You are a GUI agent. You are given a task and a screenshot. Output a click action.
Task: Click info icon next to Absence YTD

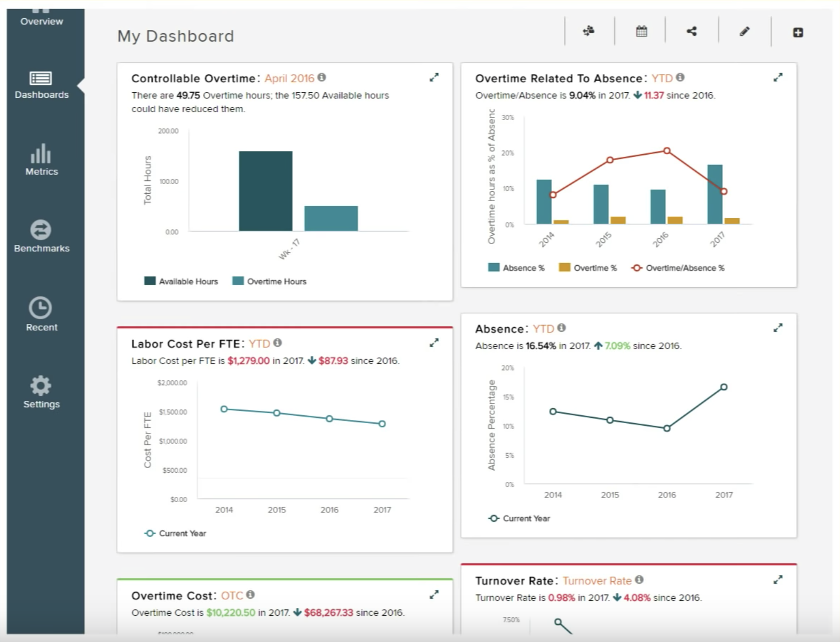(x=561, y=328)
